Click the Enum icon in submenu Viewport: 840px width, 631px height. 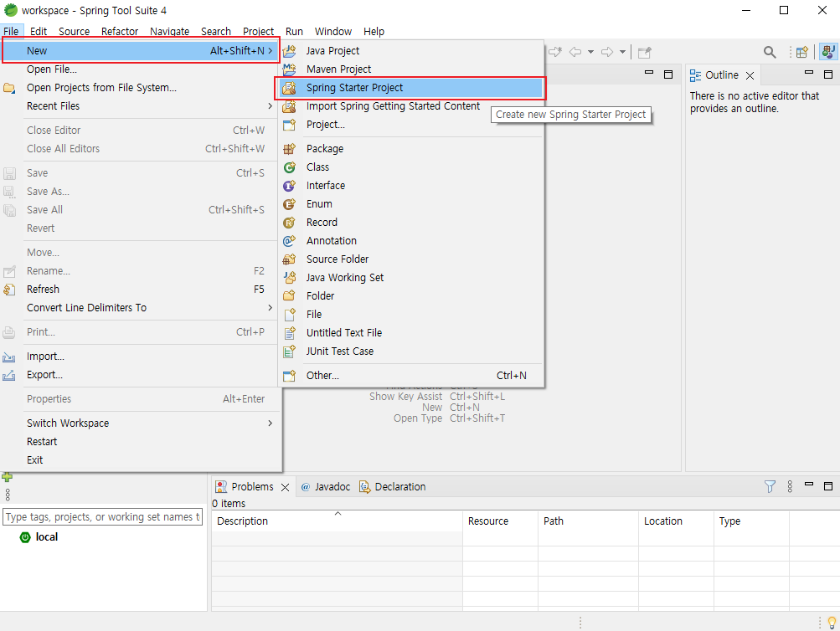(x=289, y=204)
